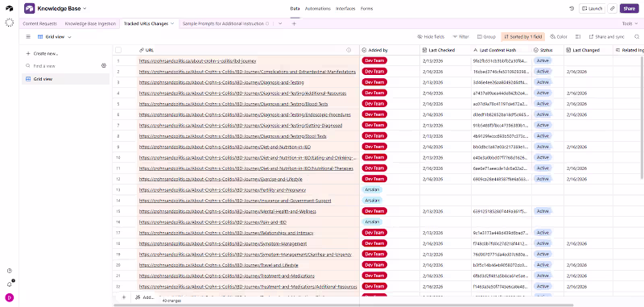This screenshot has height=307, width=644.
Task: Open the Group button
Action: (x=486, y=36)
